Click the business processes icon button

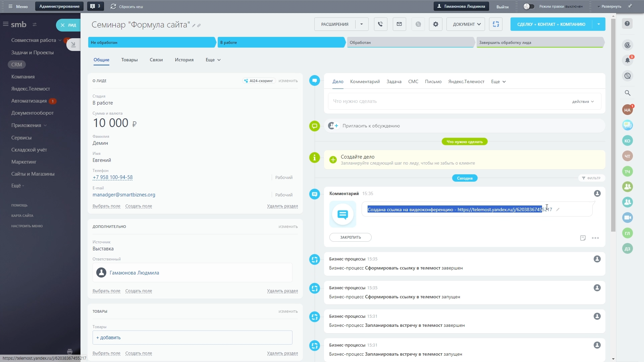coord(496,24)
